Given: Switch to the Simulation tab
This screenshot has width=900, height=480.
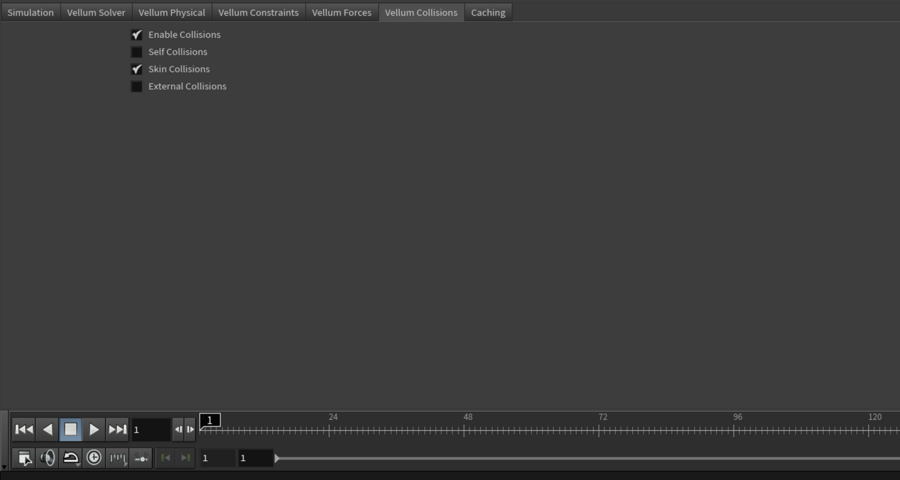Looking at the screenshot, I should point(30,12).
